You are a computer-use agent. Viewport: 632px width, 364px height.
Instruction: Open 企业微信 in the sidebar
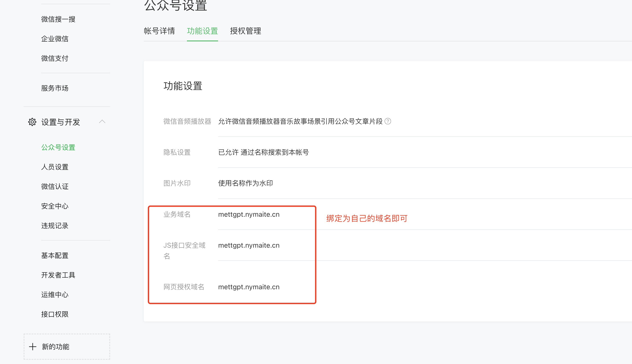coord(55,39)
